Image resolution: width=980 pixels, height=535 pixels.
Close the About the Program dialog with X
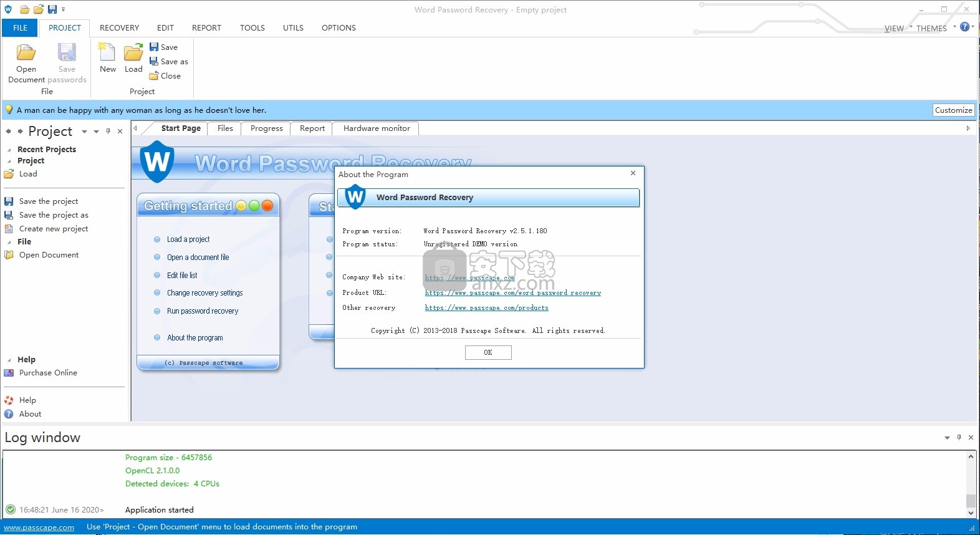click(633, 173)
